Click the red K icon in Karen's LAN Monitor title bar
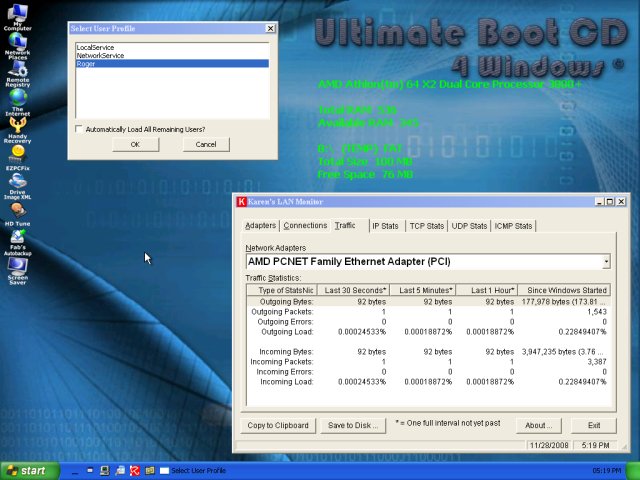 [242, 202]
